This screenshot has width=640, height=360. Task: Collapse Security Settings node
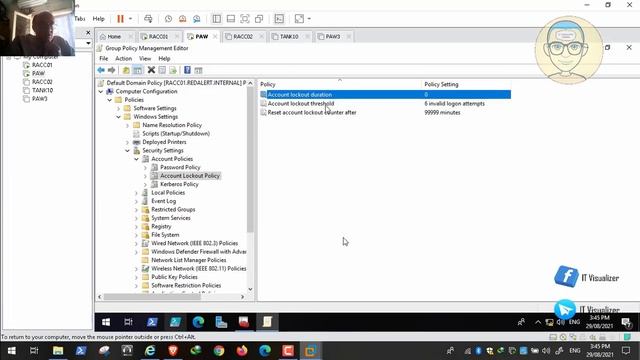(127, 151)
